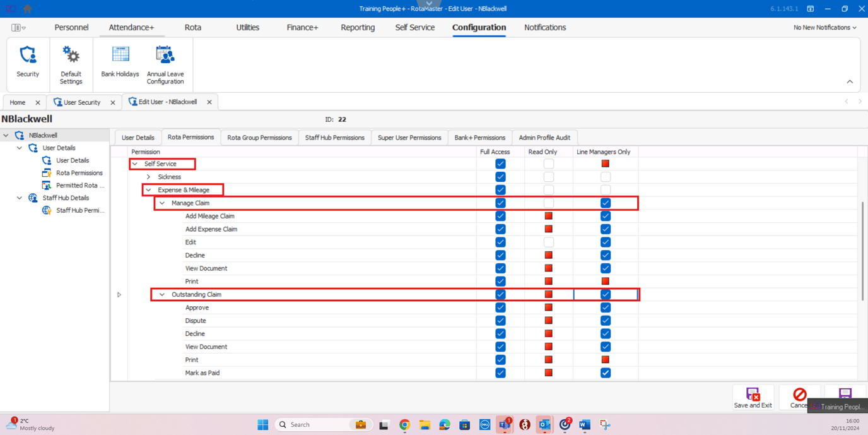Toggle Full Access for Self Service row
This screenshot has width=868, height=435.
click(500, 164)
